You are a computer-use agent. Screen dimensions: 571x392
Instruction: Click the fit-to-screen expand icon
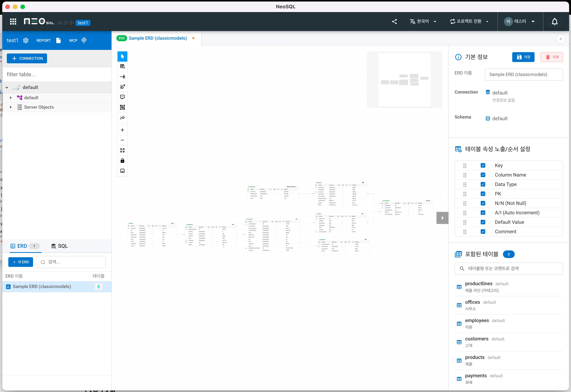122,150
